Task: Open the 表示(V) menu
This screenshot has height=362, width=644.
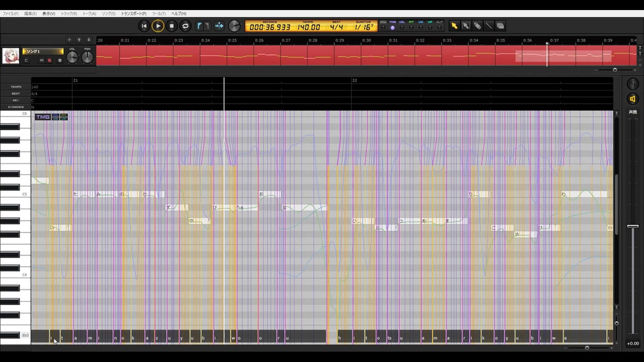Action: tap(48, 13)
